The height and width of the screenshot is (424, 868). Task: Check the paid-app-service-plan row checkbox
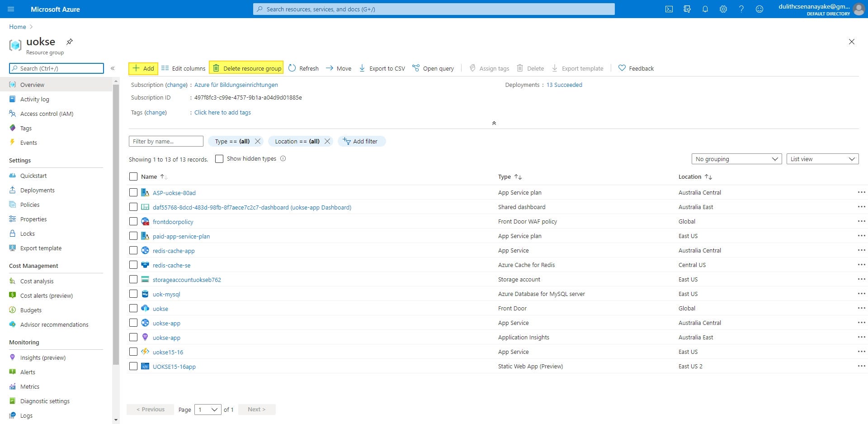click(x=133, y=236)
